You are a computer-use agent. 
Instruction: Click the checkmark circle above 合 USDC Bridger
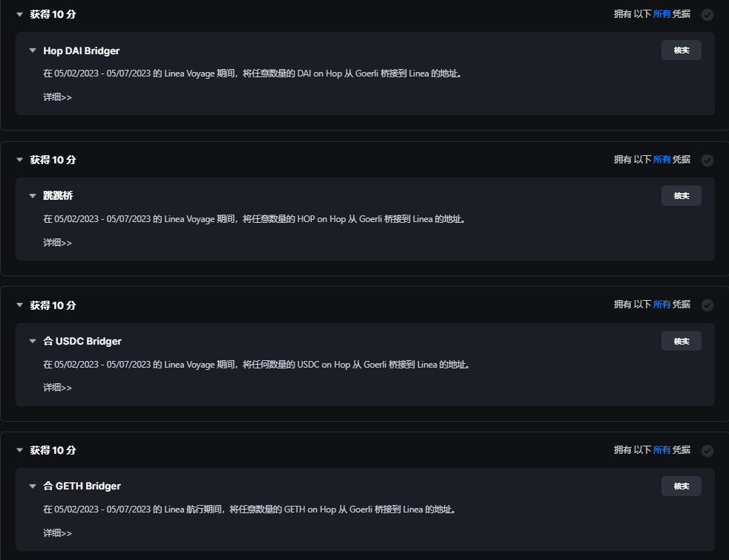click(x=707, y=305)
